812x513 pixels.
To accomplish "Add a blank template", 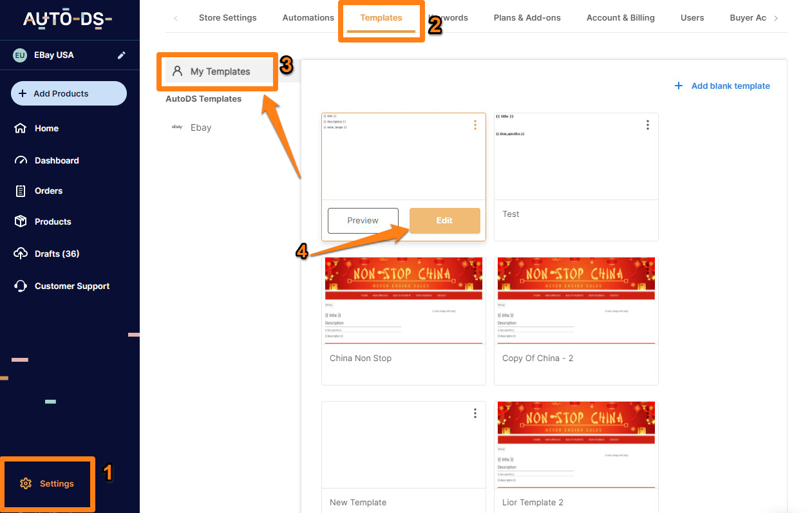I will (x=722, y=86).
